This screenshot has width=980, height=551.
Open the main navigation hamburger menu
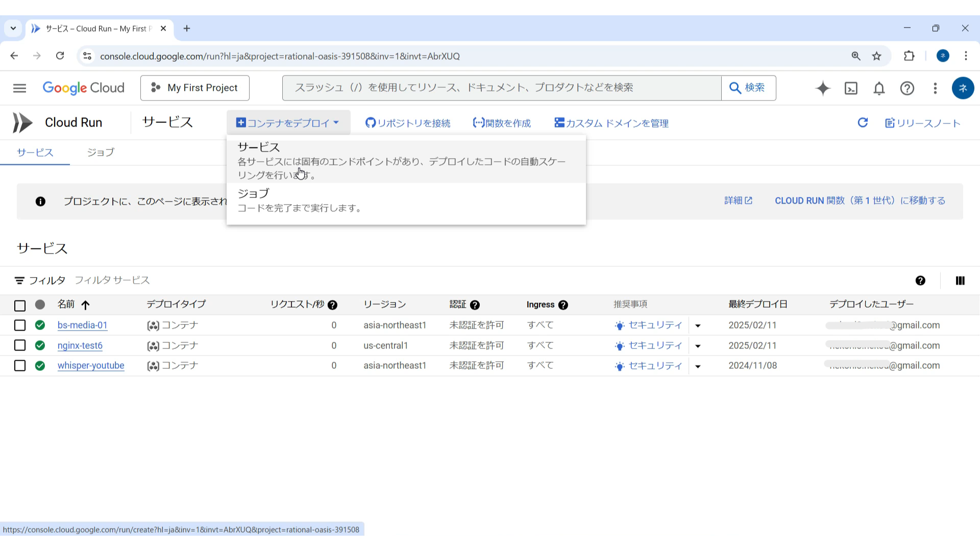pyautogui.click(x=19, y=88)
